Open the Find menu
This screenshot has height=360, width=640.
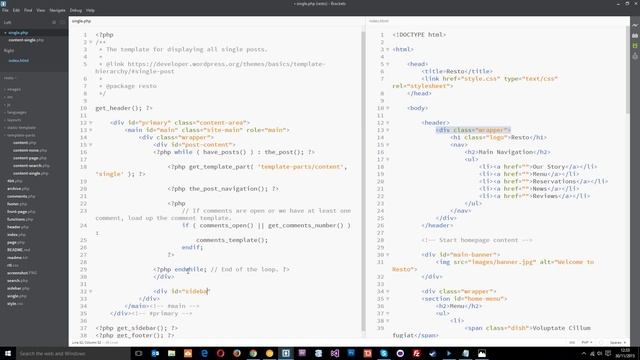28,10
